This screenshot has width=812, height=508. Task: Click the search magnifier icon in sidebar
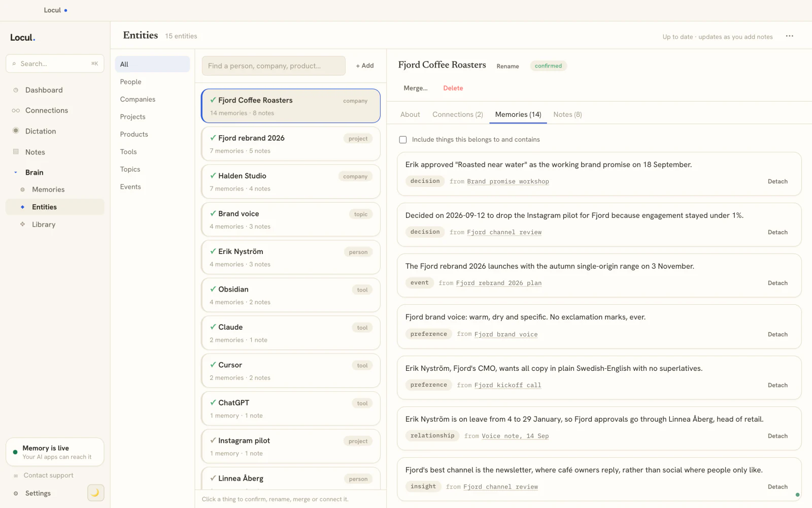point(14,63)
